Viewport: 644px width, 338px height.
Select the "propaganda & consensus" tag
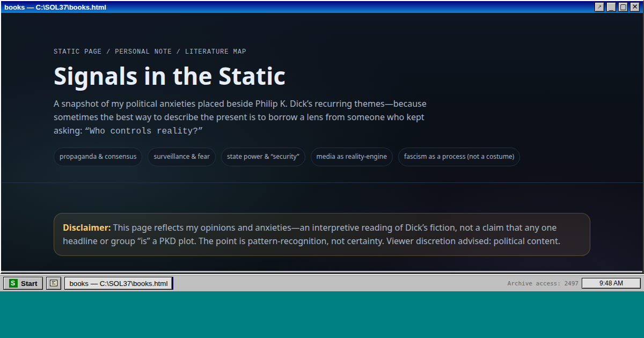(x=98, y=157)
